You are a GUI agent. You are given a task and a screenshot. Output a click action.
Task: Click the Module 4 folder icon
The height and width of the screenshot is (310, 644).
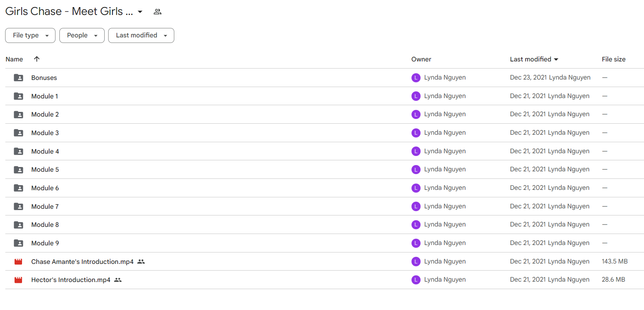(x=18, y=151)
